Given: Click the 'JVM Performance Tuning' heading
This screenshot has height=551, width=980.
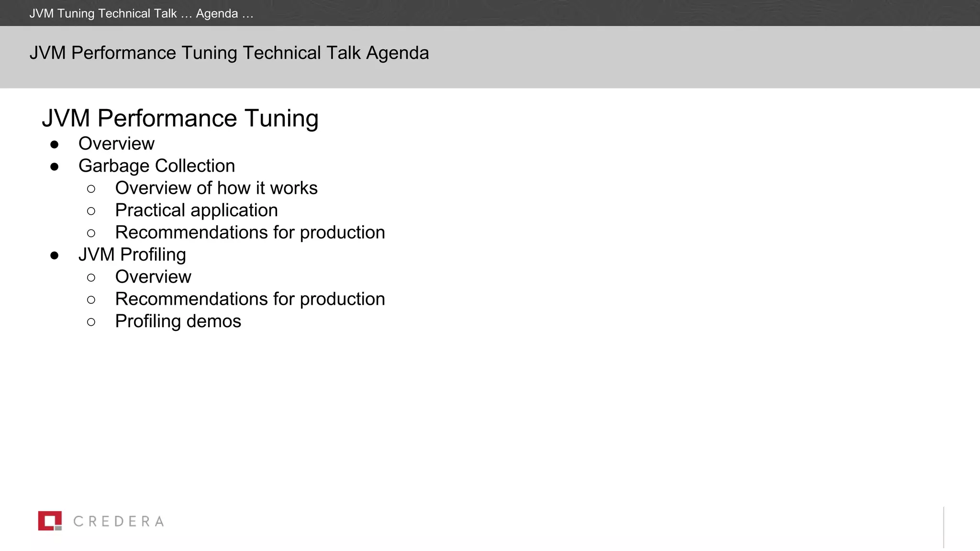Looking at the screenshot, I should 180,118.
